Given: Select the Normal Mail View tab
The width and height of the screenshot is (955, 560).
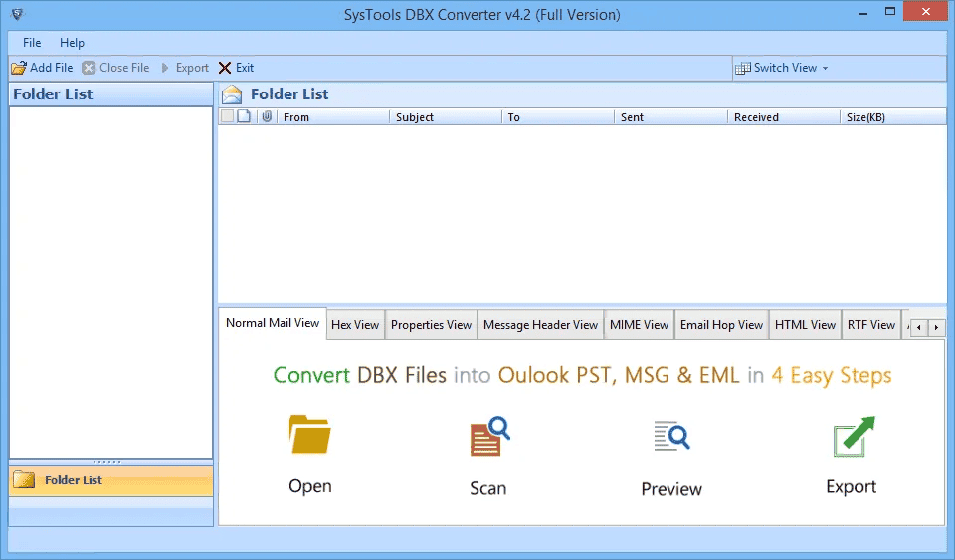Looking at the screenshot, I should click(x=273, y=323).
